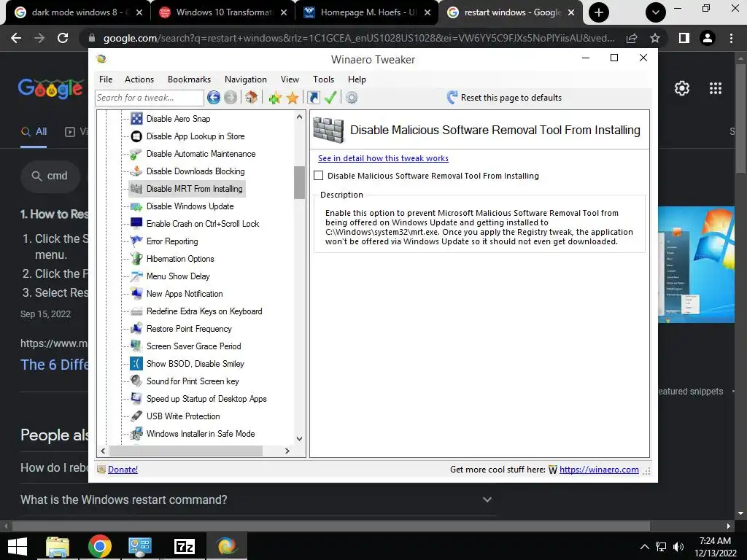
Task: Open settings via the gear icon in Winaero toolbar
Action: click(352, 98)
